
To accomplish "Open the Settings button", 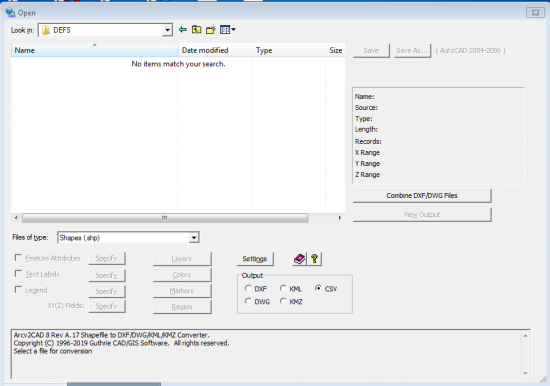I will pos(255,259).
